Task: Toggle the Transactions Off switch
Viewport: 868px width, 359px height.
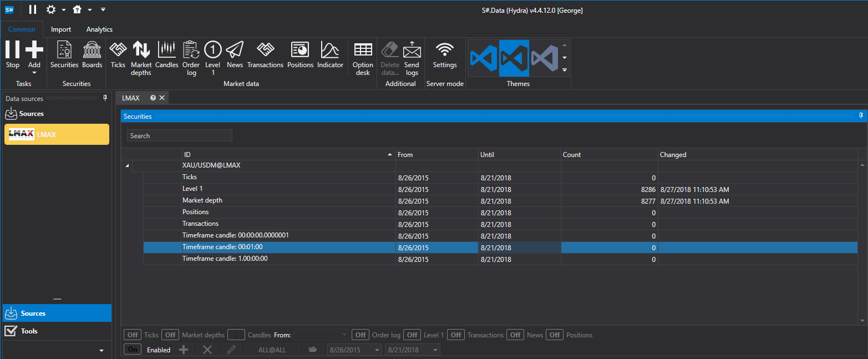Action: pos(456,335)
